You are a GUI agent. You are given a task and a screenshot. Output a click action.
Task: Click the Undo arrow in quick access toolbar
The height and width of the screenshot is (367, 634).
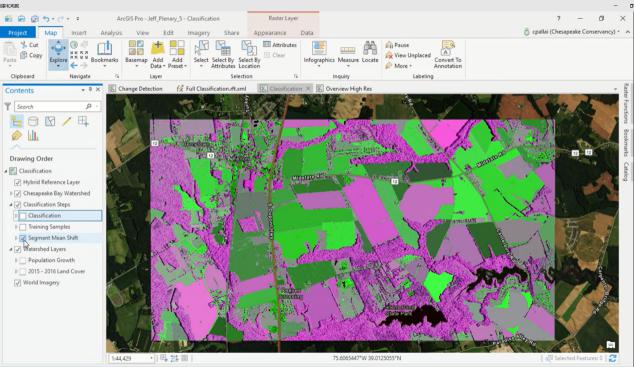(46, 19)
